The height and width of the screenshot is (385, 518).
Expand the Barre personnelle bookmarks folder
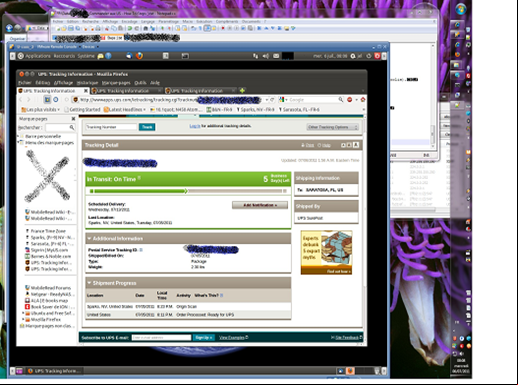pos(18,136)
